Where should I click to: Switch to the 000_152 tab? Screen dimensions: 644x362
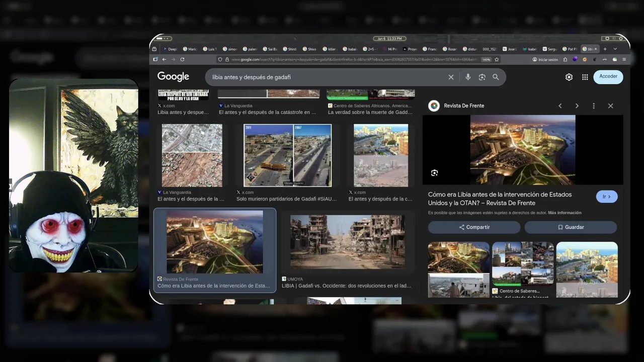point(490,49)
